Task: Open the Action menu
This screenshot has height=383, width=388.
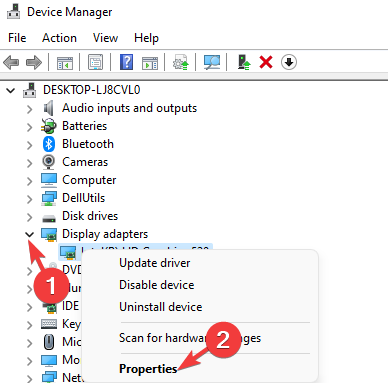Action: (x=59, y=38)
